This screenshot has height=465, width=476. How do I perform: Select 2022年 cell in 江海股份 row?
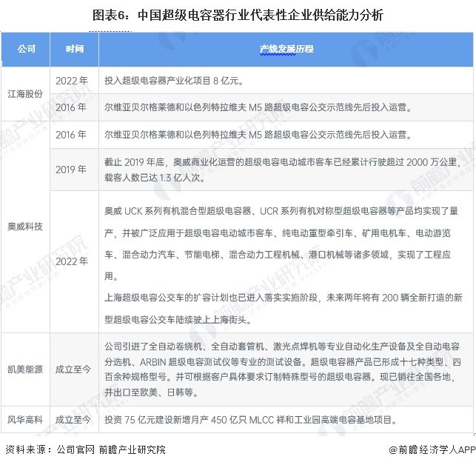point(72,81)
